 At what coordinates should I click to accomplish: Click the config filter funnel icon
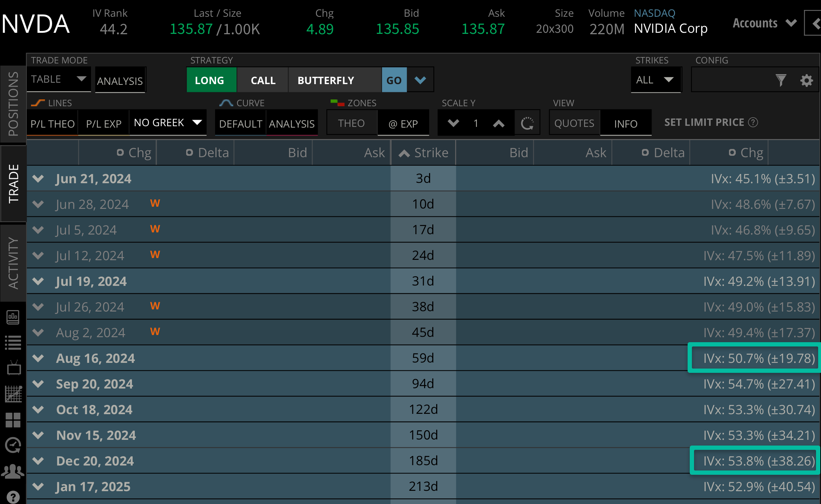click(781, 80)
